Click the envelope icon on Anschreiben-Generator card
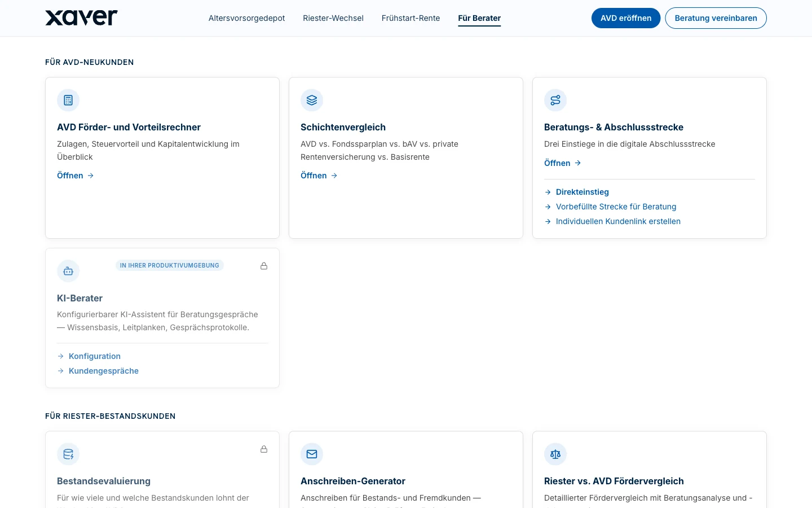The width and height of the screenshot is (812, 508). (312, 454)
